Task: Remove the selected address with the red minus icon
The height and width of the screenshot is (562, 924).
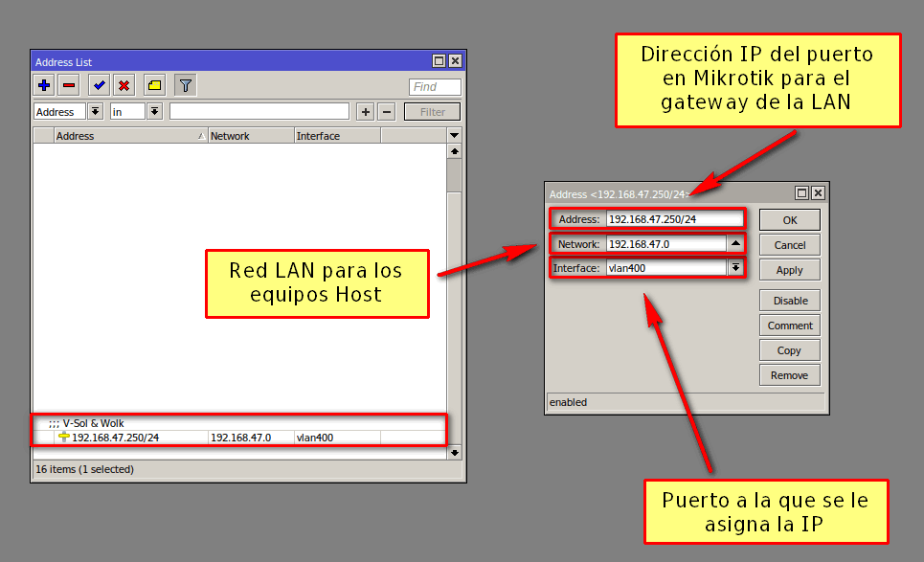Action: pyautogui.click(x=69, y=85)
